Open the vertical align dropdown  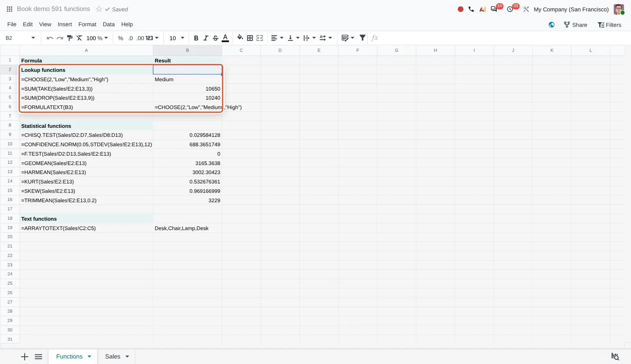coord(293,38)
